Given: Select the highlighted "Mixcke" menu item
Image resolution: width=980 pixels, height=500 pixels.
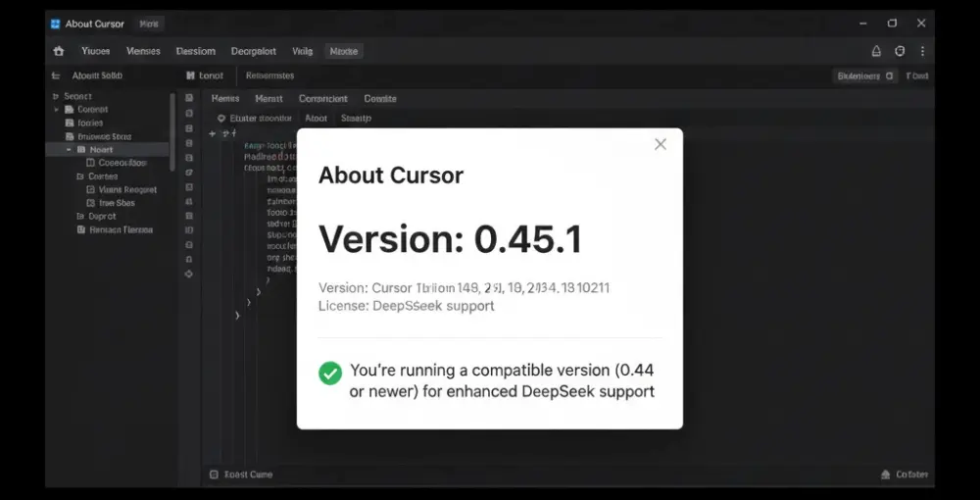Looking at the screenshot, I should pos(344,51).
